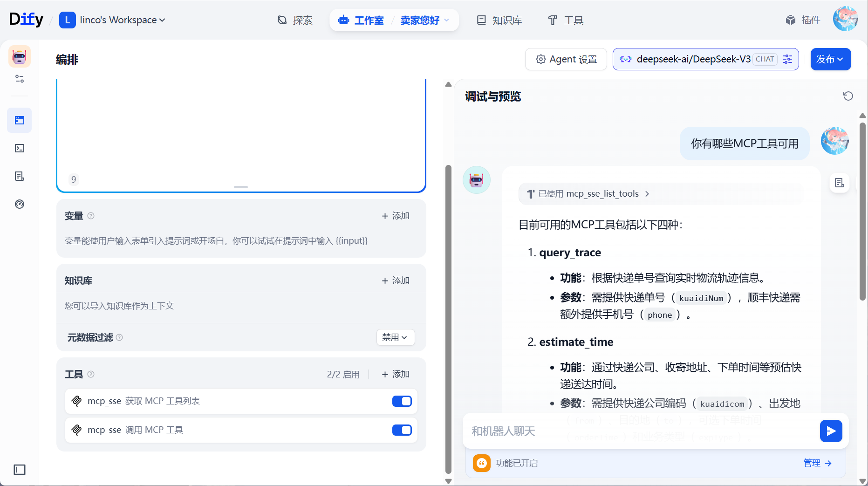The image size is (868, 486).
Task: Click the prompt editor bottom handle bar
Action: point(241,187)
